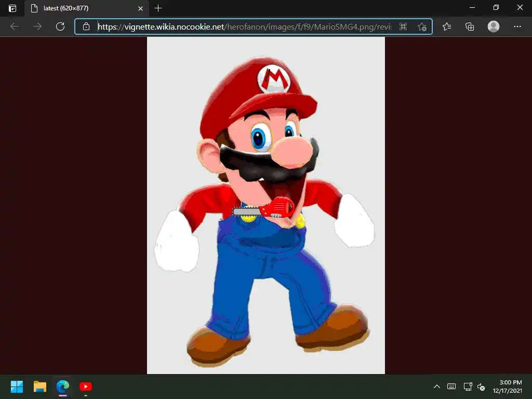
Task: Open the browser profile avatar
Action: tap(494, 26)
